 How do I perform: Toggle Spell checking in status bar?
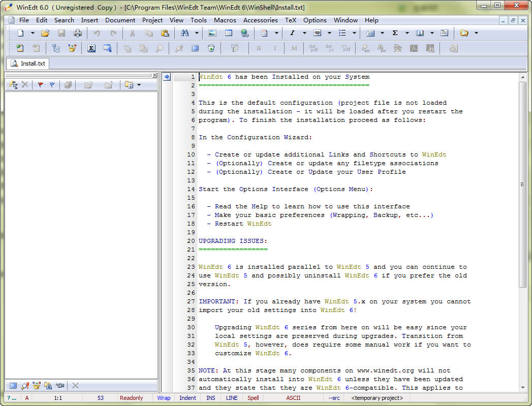coord(253,398)
